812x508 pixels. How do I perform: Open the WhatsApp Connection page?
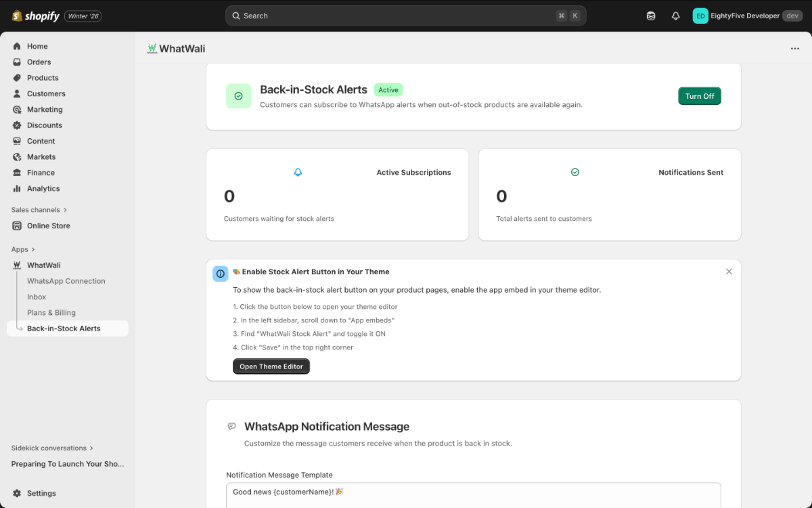tap(66, 280)
